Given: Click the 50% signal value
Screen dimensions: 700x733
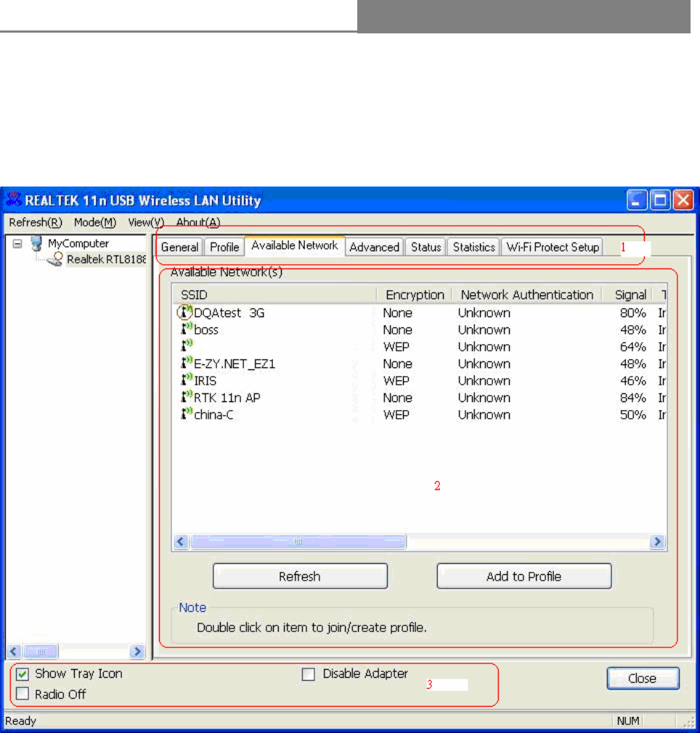Looking at the screenshot, I should point(632,414).
